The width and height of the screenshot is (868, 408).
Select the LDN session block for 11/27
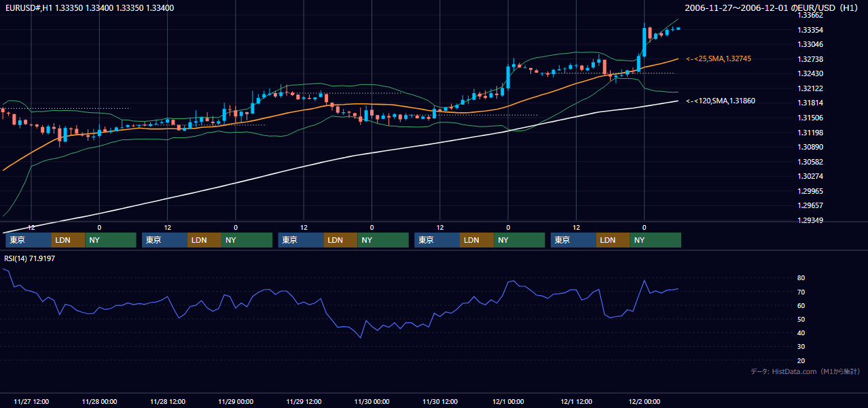68,240
